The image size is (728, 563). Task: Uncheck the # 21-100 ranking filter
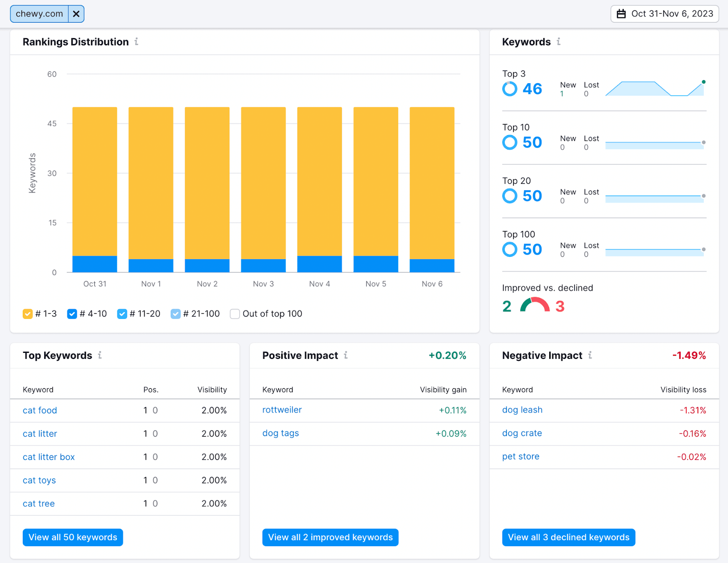pos(176,314)
